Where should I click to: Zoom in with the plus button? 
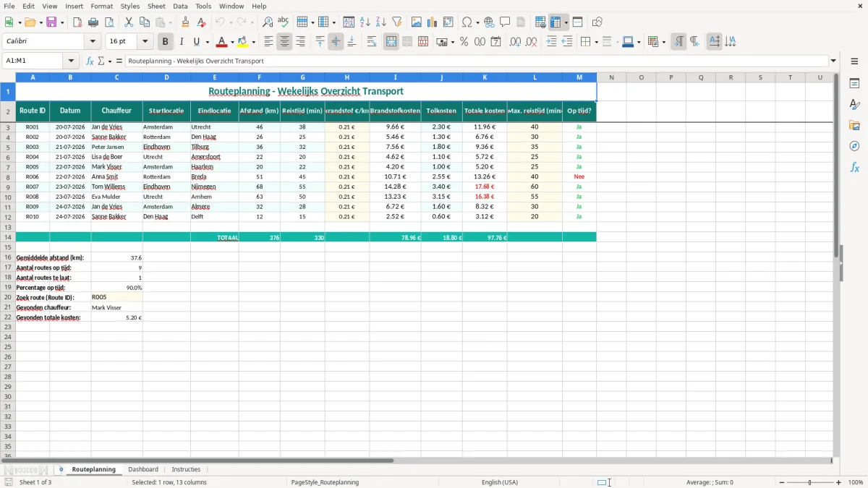[x=839, y=482]
